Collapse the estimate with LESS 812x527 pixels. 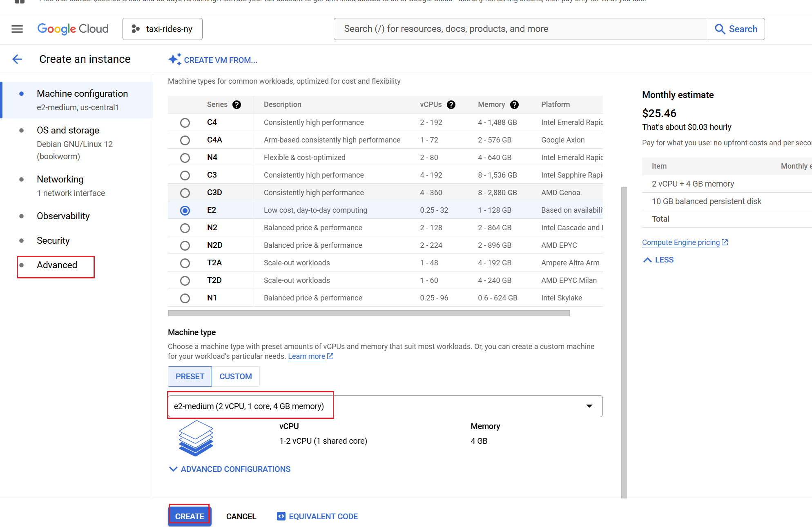coord(658,260)
